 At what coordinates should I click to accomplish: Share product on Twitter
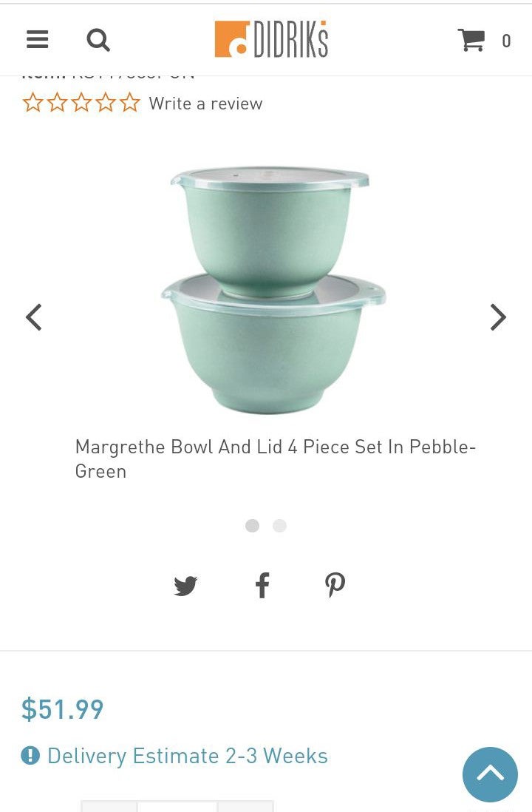click(x=185, y=586)
